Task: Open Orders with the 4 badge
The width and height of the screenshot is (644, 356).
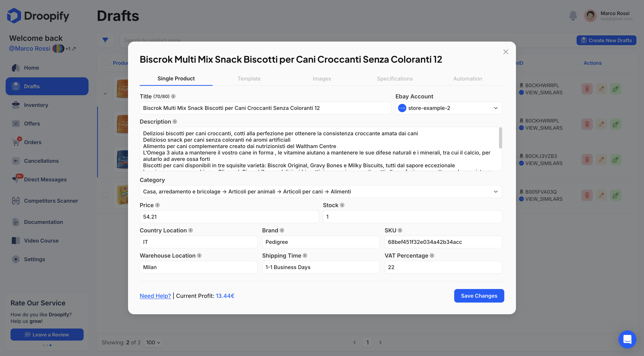Action: coord(47,142)
